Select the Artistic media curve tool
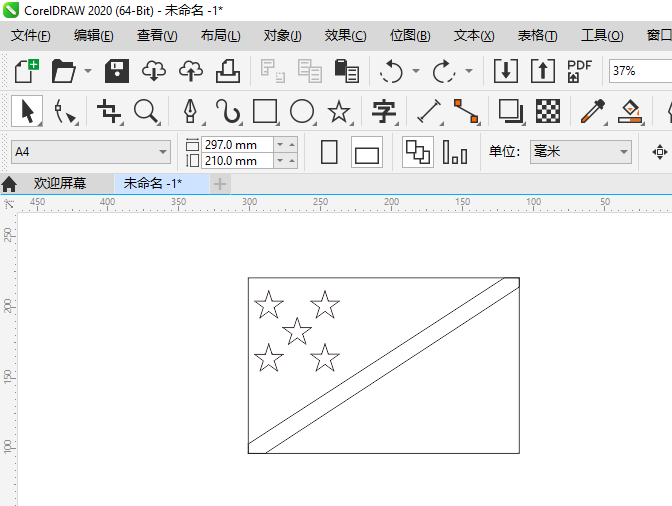Screen dimensions: 672x506 click(228, 111)
